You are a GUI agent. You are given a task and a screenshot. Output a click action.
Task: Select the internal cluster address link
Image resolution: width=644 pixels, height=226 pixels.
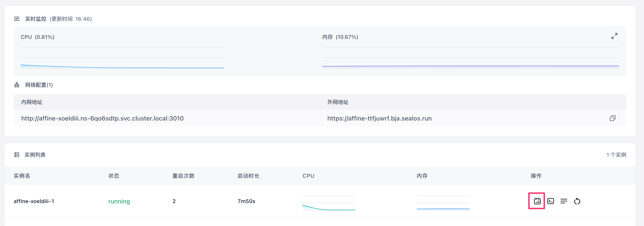pos(102,118)
